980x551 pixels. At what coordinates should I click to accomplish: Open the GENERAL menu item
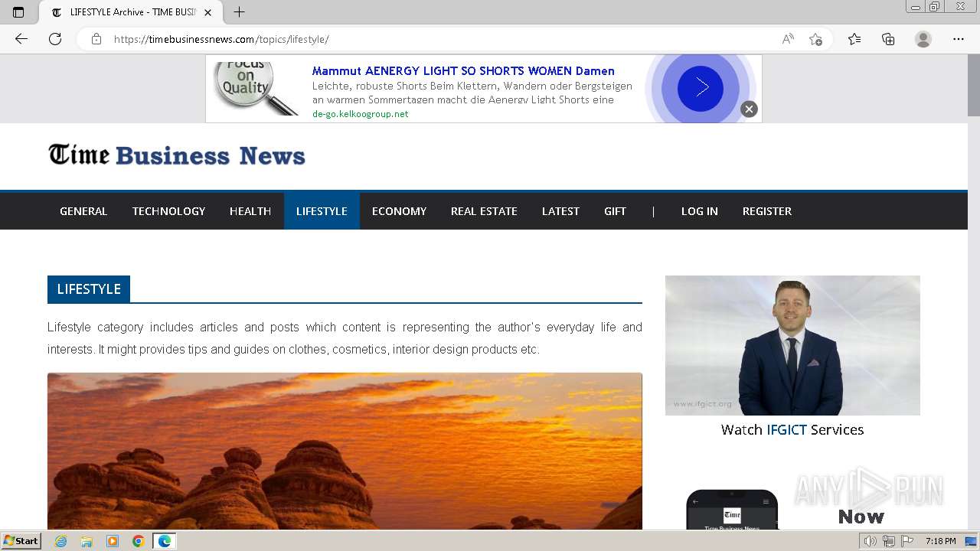click(x=83, y=211)
